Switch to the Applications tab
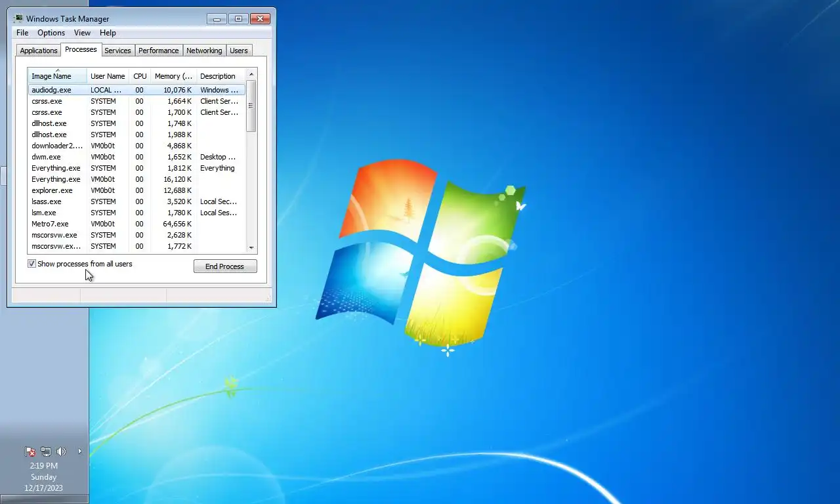Image resolution: width=840 pixels, height=504 pixels. [x=39, y=51]
